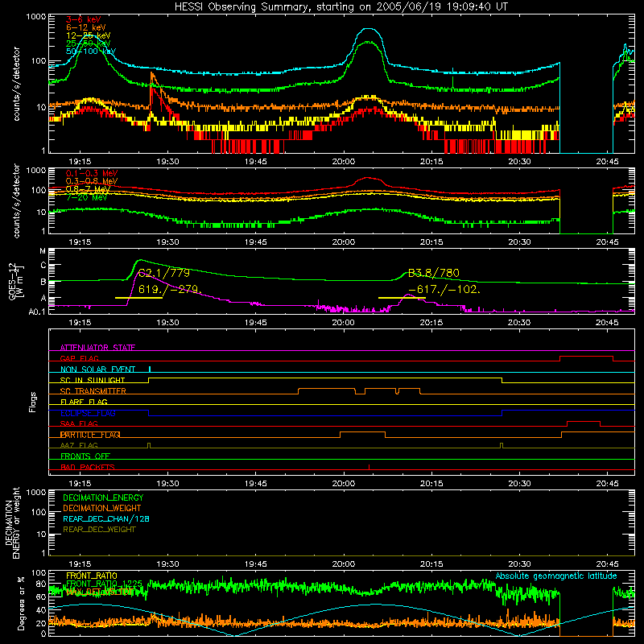Click the GAP_FLAG label
This screenshot has height=644, width=644.
pos(79,358)
